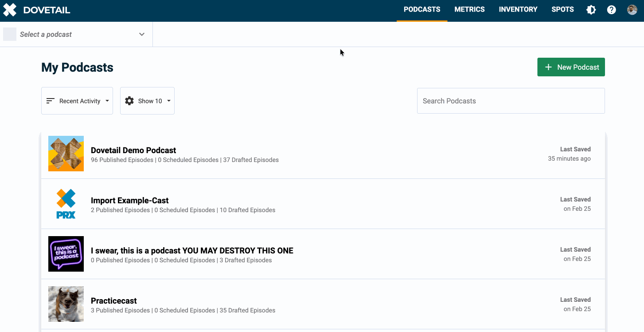Go to the Inventory tab
The height and width of the screenshot is (332, 644).
click(x=518, y=9)
